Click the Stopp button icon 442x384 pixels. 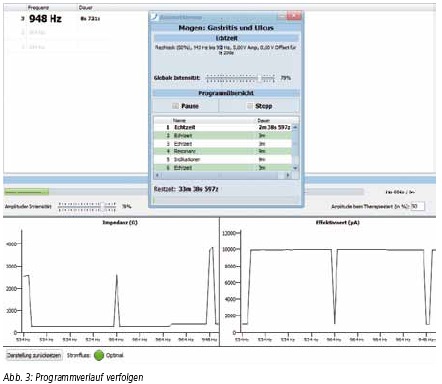click(x=249, y=106)
